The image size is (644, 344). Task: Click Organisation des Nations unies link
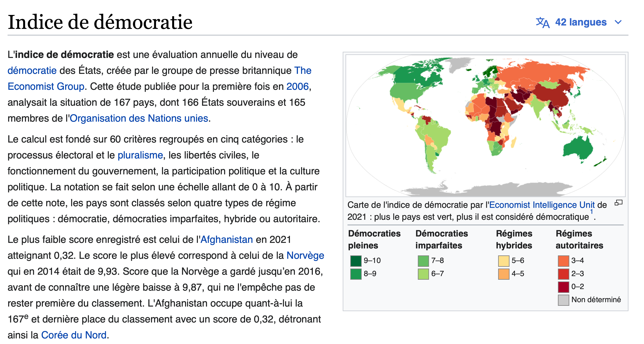click(139, 118)
